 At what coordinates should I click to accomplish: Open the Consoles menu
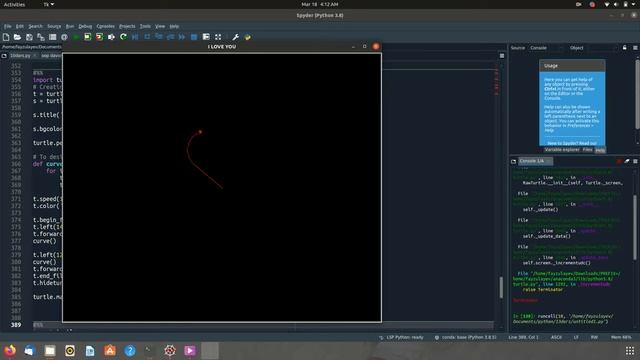click(105, 26)
